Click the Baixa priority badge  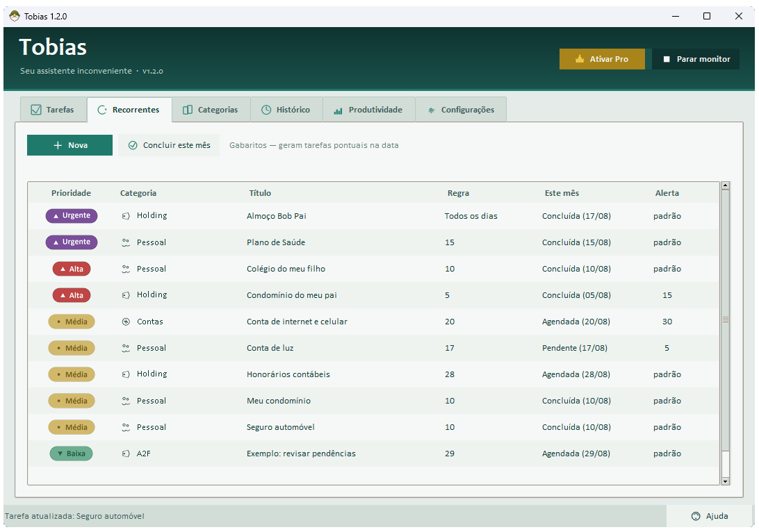click(x=71, y=454)
